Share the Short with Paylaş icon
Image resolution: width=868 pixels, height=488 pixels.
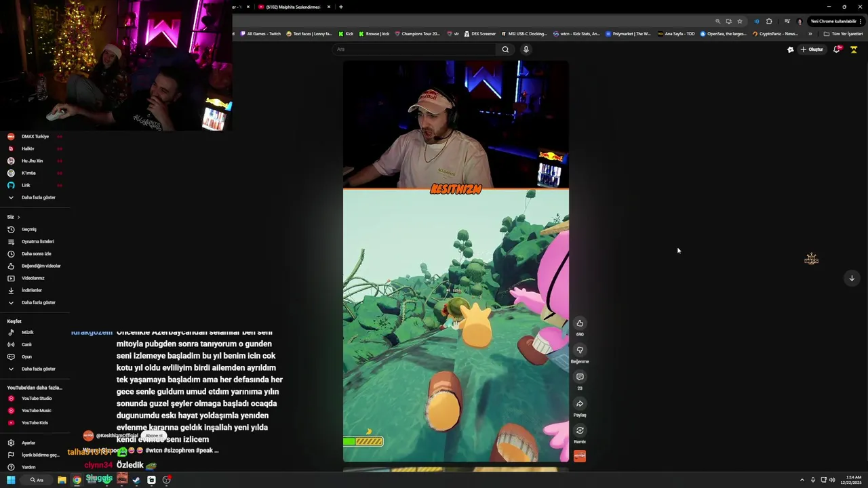580,403
